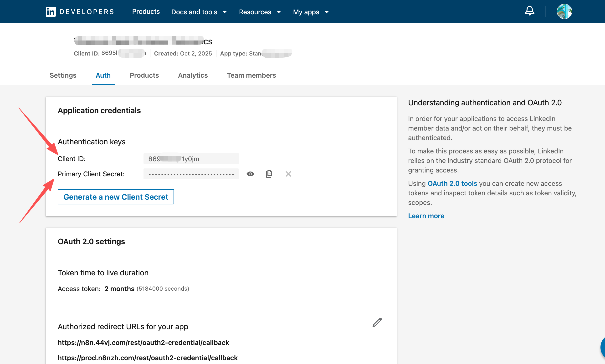Delete the client secret with X icon
This screenshot has width=605, height=364.
[x=288, y=174]
